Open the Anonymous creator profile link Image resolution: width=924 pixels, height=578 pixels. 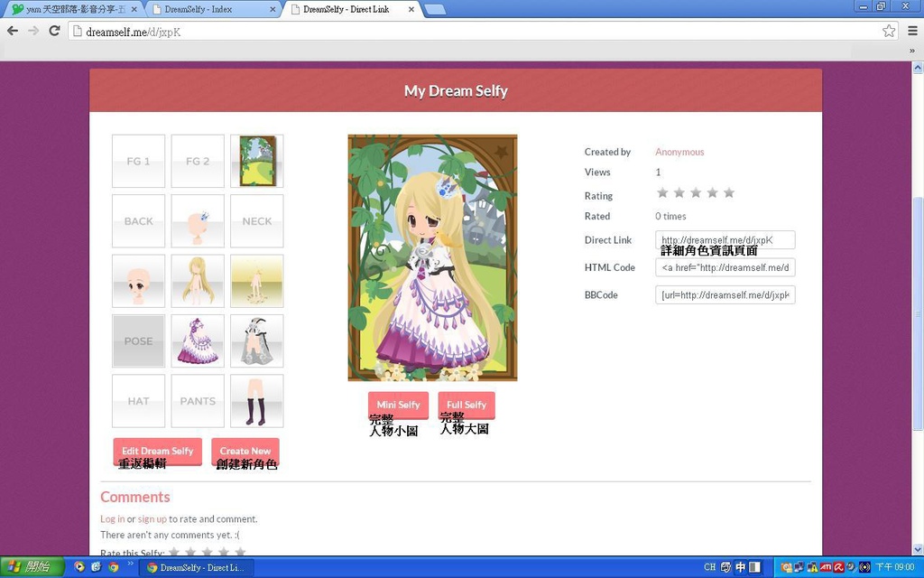[x=679, y=152]
